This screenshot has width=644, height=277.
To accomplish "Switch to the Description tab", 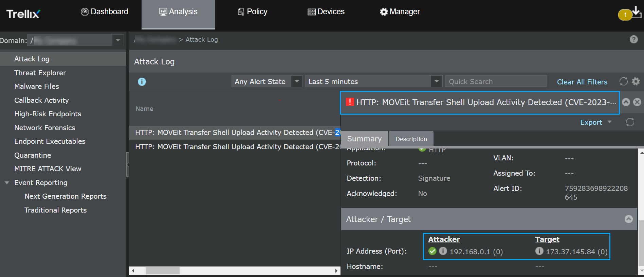I will point(411,139).
